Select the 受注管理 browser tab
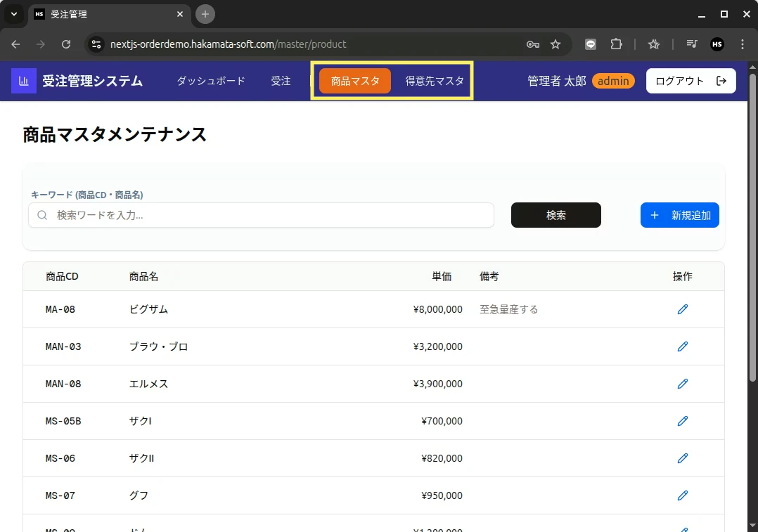 coord(109,14)
